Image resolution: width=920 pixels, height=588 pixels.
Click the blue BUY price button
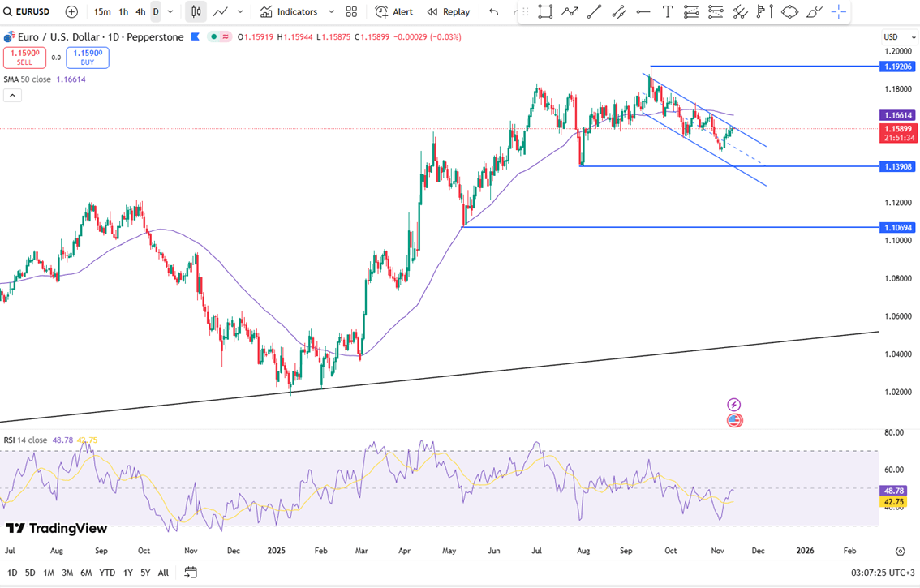tap(88, 58)
